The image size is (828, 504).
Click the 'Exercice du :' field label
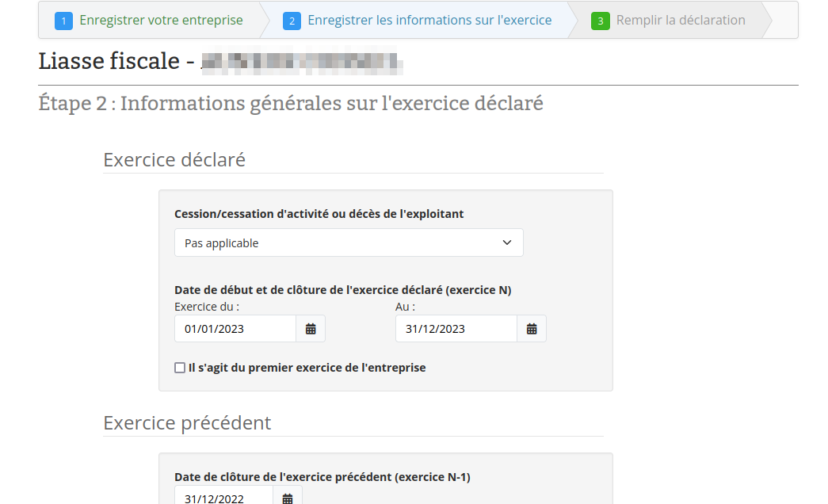pyautogui.click(x=207, y=307)
